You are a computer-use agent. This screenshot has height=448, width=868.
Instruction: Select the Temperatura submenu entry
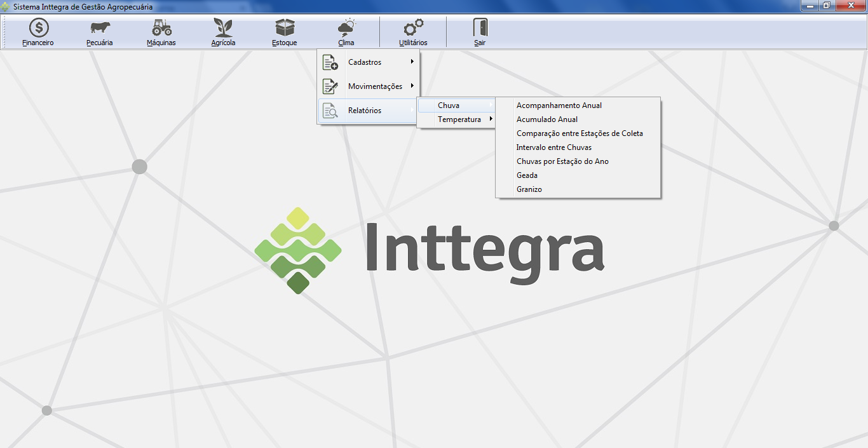click(456, 119)
